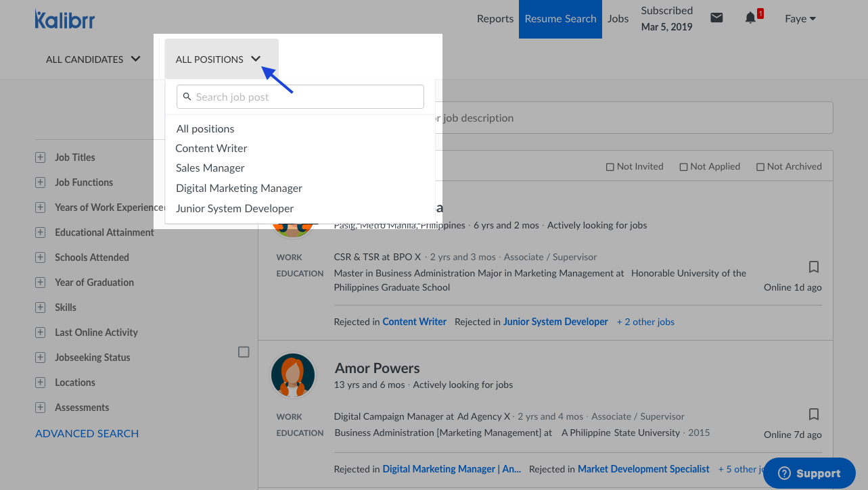
Task: Open the messages envelope icon
Action: click(x=716, y=18)
